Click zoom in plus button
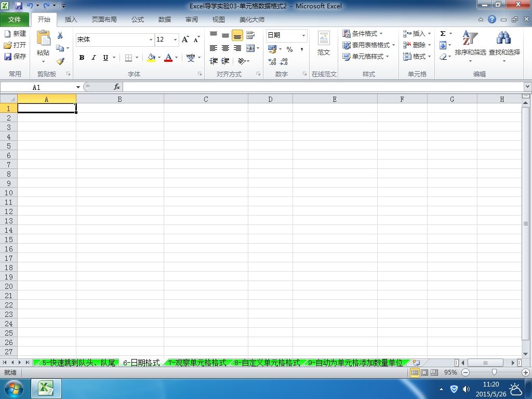Viewport: 532px width, 399px height. click(x=526, y=373)
